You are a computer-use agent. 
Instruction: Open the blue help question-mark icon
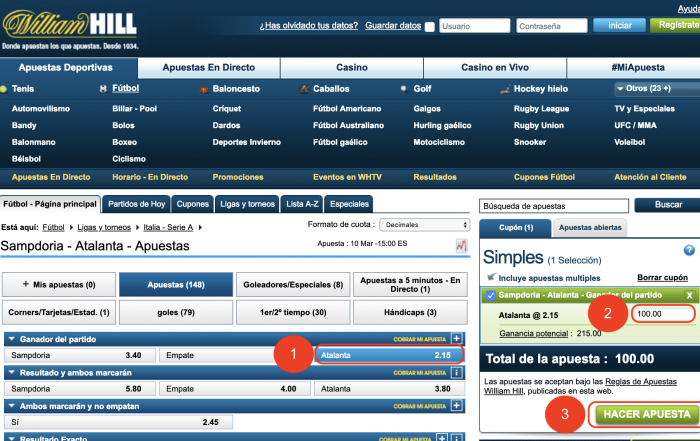click(x=689, y=250)
